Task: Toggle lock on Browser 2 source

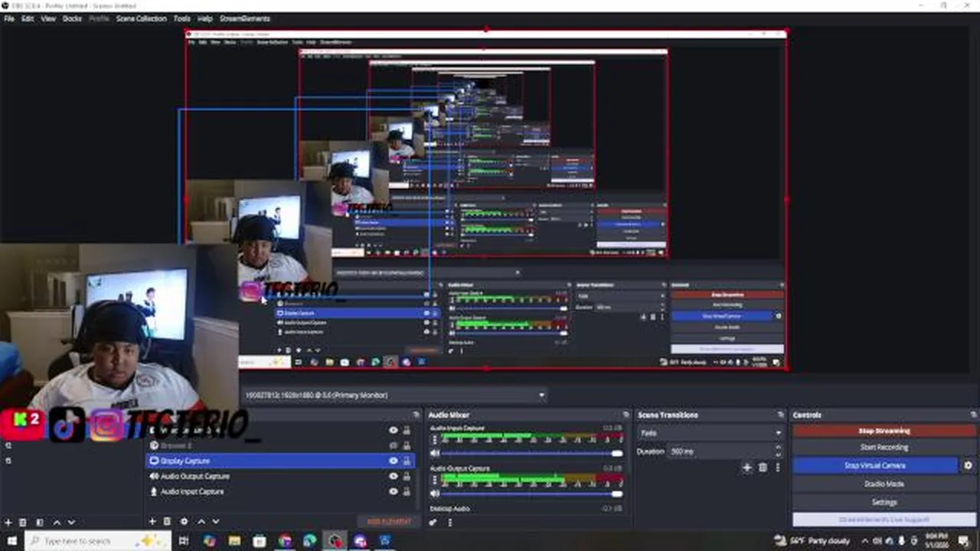Action: [407, 445]
